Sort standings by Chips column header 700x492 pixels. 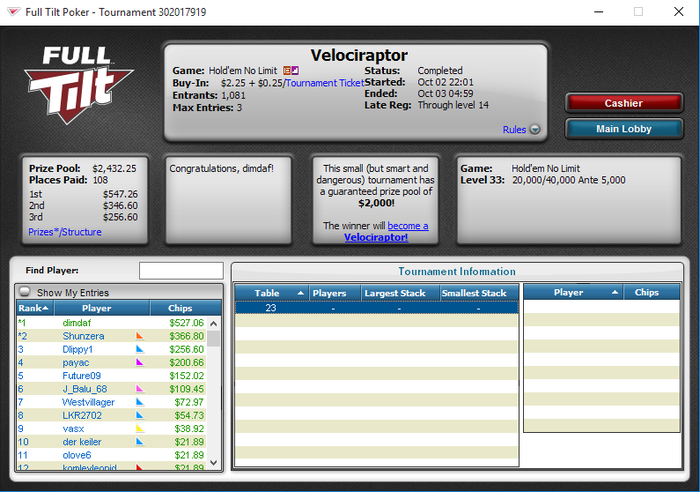click(x=185, y=308)
